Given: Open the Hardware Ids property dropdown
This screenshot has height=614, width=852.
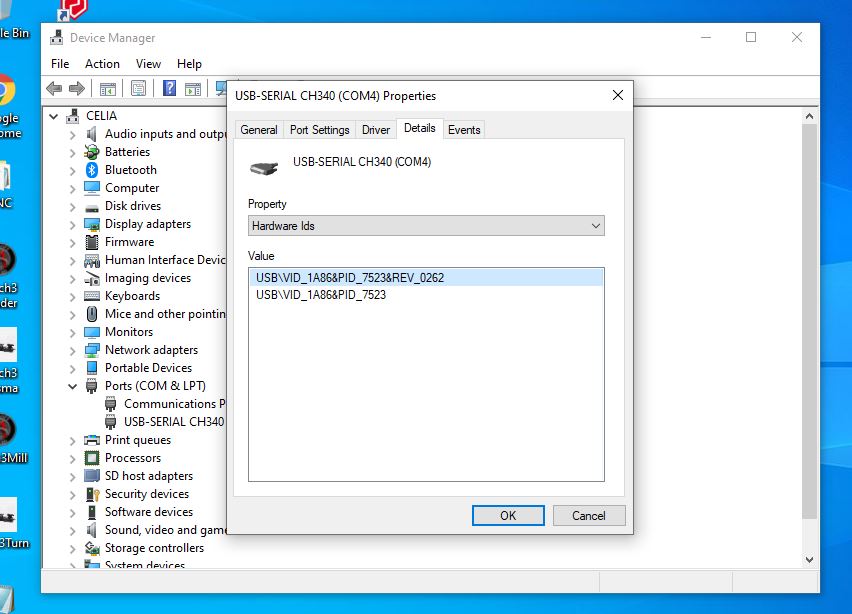Looking at the screenshot, I should point(426,225).
